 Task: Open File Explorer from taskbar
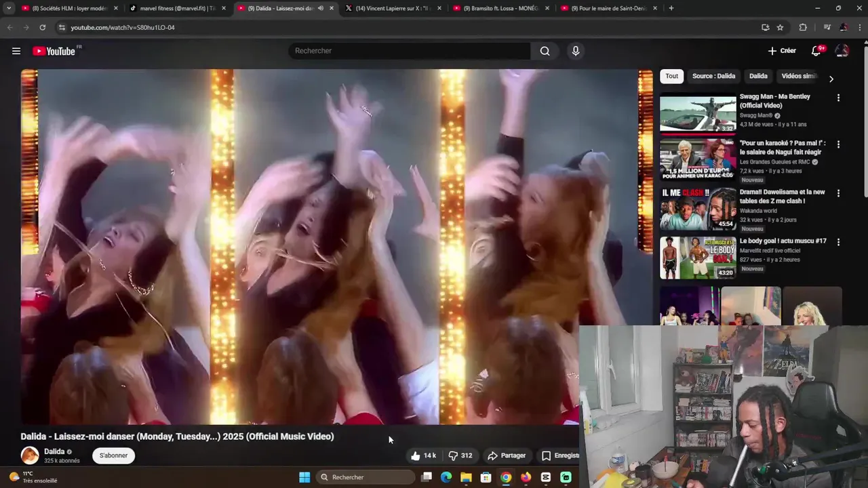pos(466,477)
